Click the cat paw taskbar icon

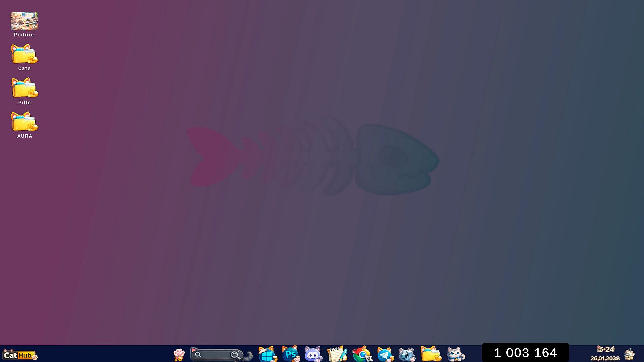point(179,354)
